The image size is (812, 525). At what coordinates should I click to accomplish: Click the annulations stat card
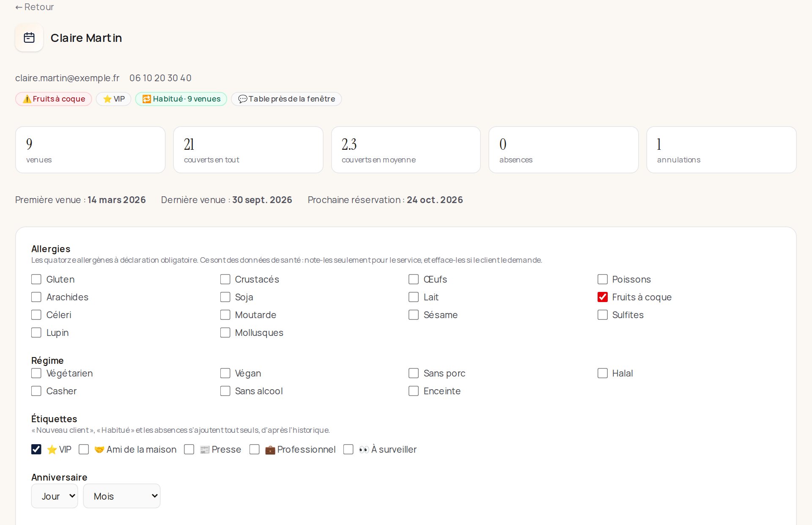point(721,150)
